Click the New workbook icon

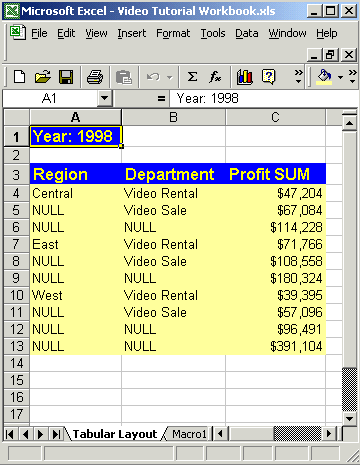coord(19,77)
